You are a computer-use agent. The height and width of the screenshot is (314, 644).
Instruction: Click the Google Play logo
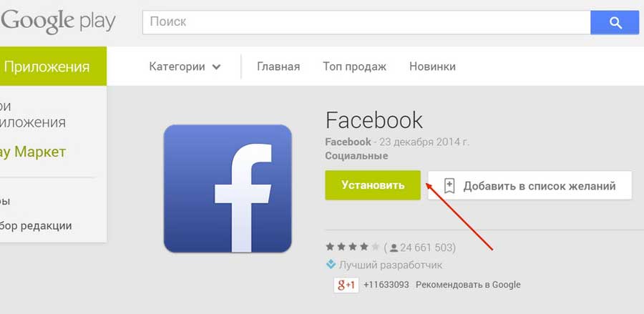pos(59,21)
